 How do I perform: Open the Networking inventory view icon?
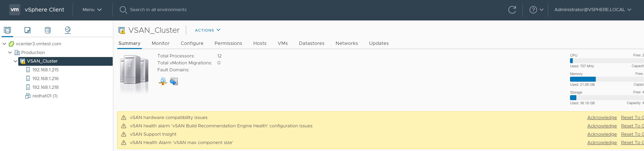point(67,30)
